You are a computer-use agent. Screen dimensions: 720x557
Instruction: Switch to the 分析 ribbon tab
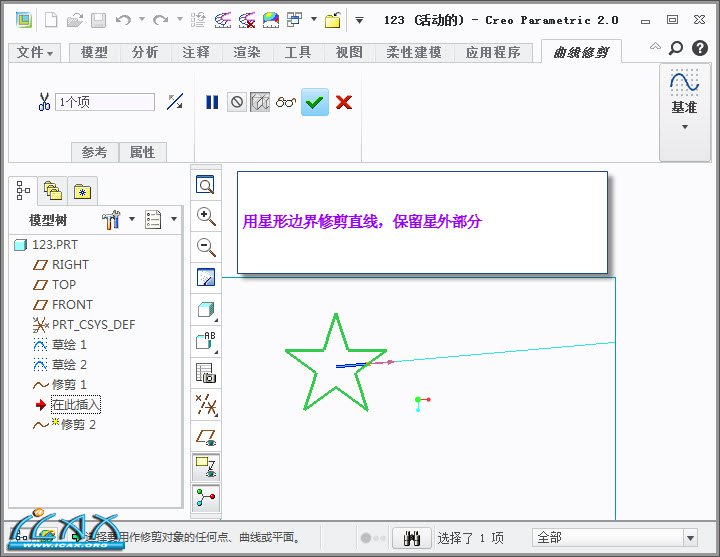tap(145, 52)
